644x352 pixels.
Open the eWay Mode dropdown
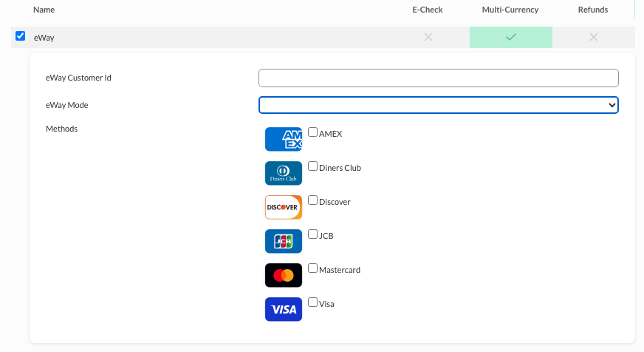click(438, 105)
